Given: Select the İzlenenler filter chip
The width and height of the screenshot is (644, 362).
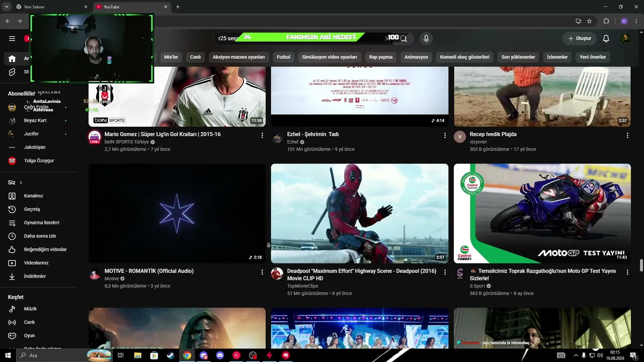Looking at the screenshot, I should [557, 57].
